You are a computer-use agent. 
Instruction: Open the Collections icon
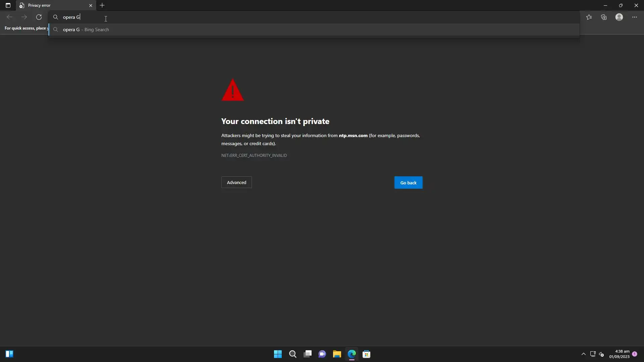click(604, 17)
